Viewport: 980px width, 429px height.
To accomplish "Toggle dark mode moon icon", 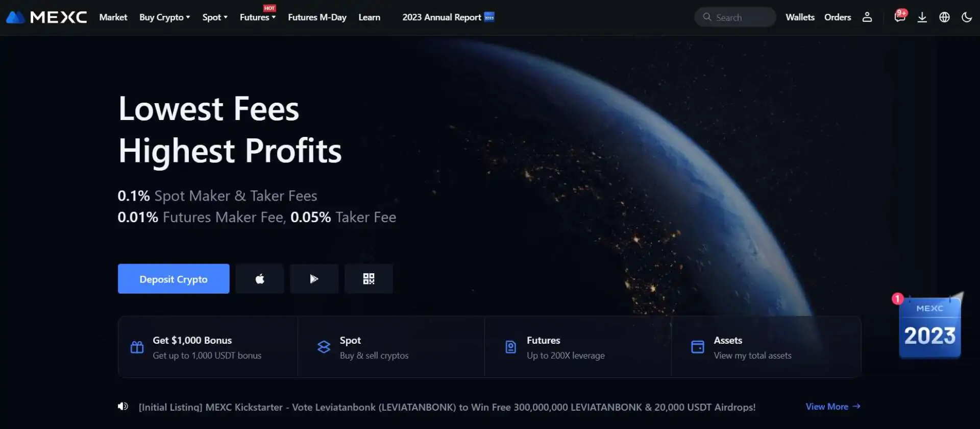I will coord(967,17).
